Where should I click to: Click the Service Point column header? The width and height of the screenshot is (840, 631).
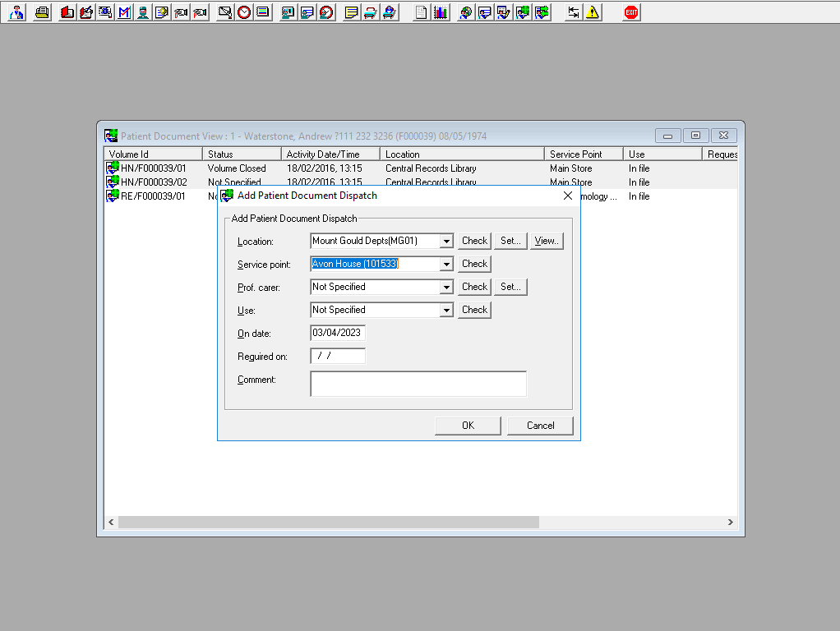[584, 154]
